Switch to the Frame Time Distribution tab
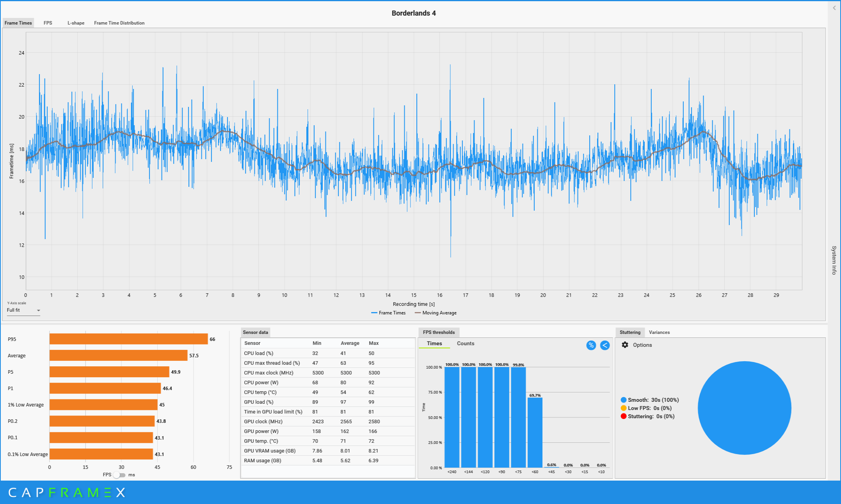This screenshot has width=841, height=504. coord(119,23)
